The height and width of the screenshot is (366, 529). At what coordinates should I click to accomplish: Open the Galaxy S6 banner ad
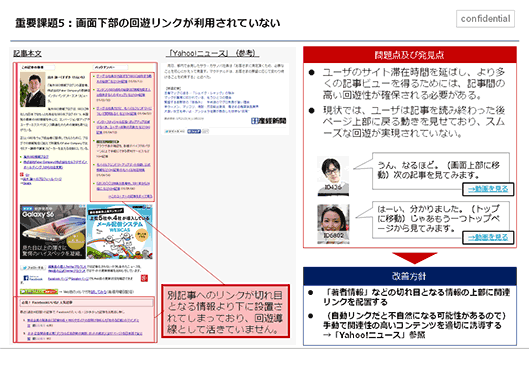[53, 232]
